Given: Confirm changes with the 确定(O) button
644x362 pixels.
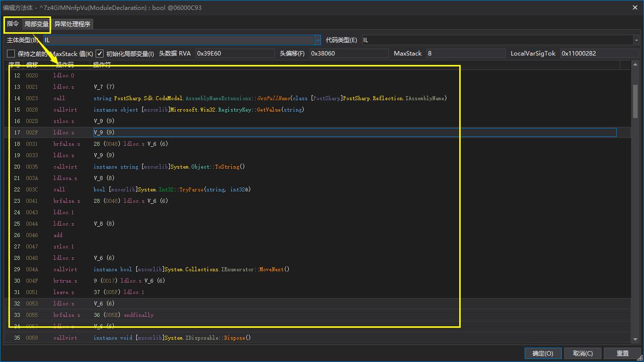Looking at the screenshot, I should (x=542, y=353).
